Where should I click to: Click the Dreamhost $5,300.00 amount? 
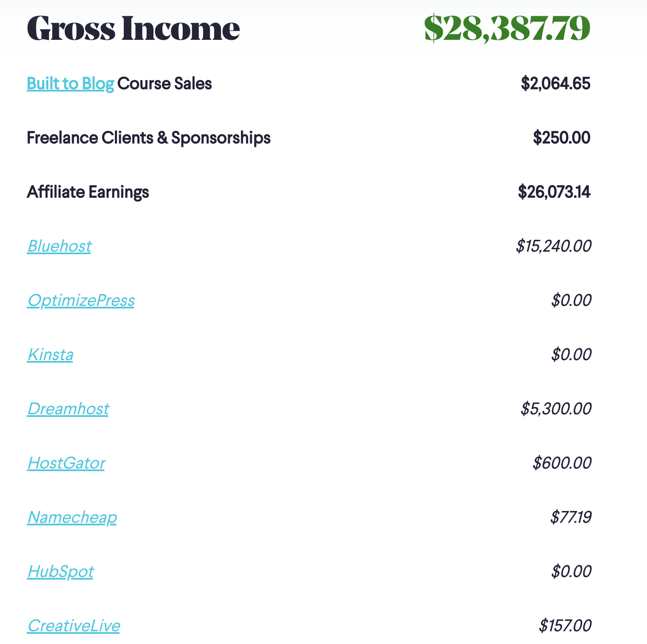coord(556,409)
